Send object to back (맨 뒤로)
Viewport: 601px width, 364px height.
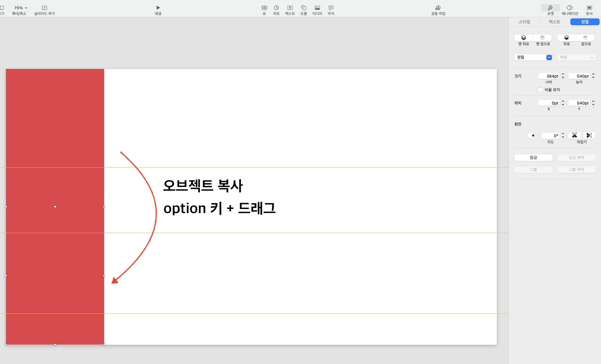pyautogui.click(x=524, y=38)
